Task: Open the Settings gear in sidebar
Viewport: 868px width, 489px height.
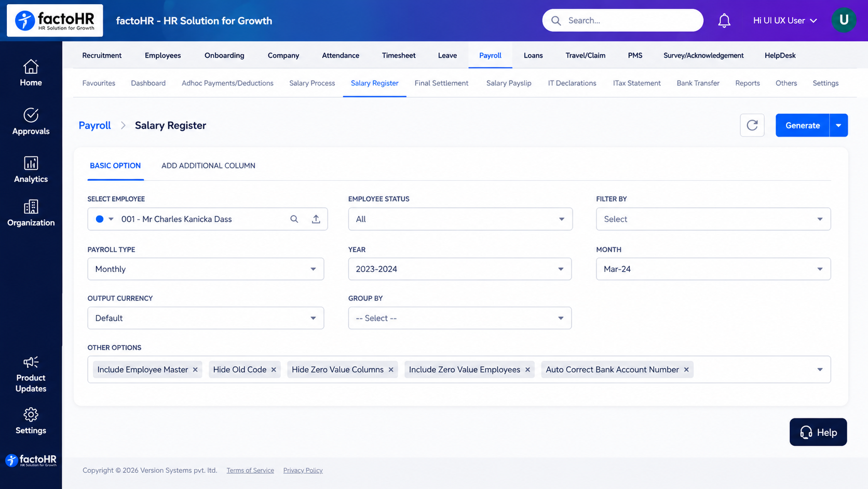Action: (31, 415)
